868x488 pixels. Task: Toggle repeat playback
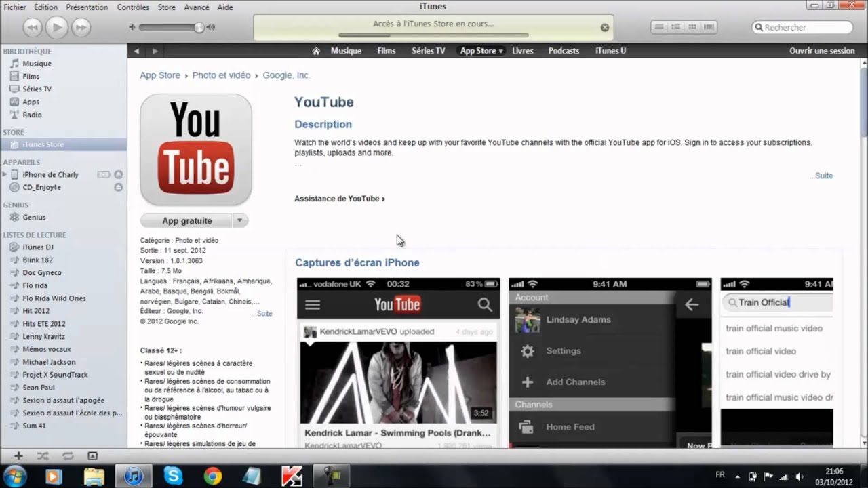point(68,456)
